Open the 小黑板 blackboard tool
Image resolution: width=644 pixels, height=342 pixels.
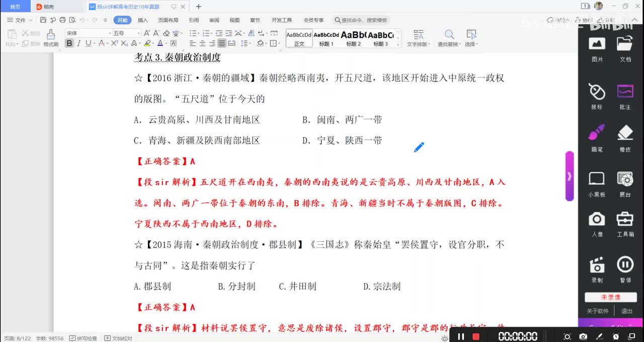pos(597,184)
